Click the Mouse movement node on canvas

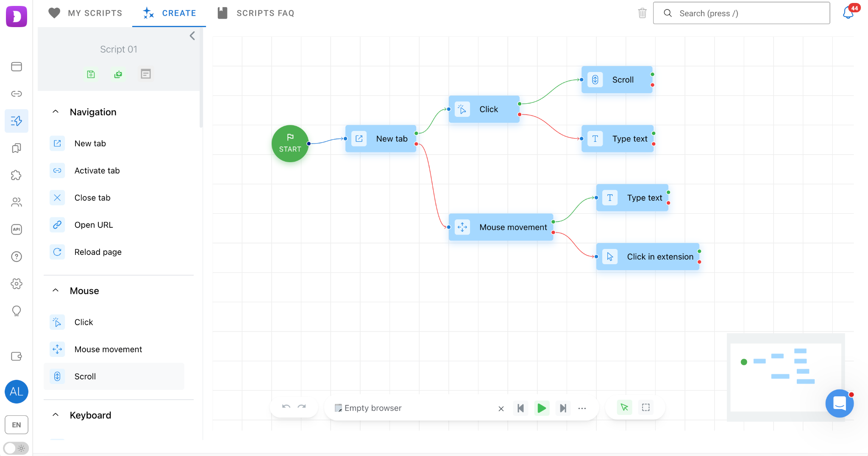501,227
